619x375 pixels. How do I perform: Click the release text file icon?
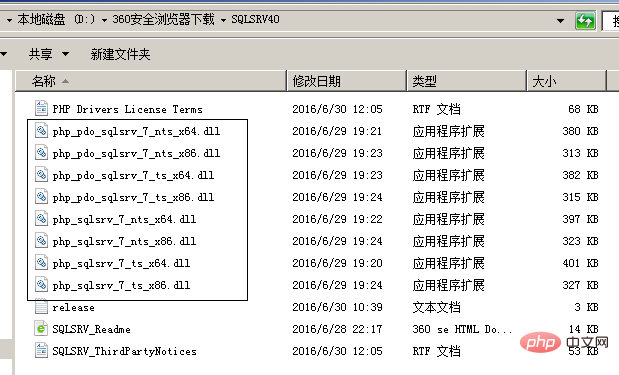coord(41,307)
